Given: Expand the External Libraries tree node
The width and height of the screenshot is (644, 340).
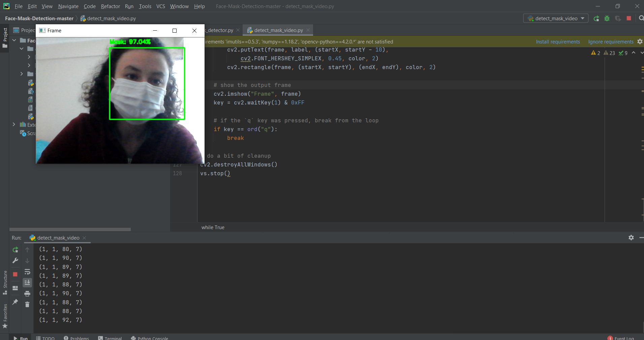Looking at the screenshot, I should [14, 125].
